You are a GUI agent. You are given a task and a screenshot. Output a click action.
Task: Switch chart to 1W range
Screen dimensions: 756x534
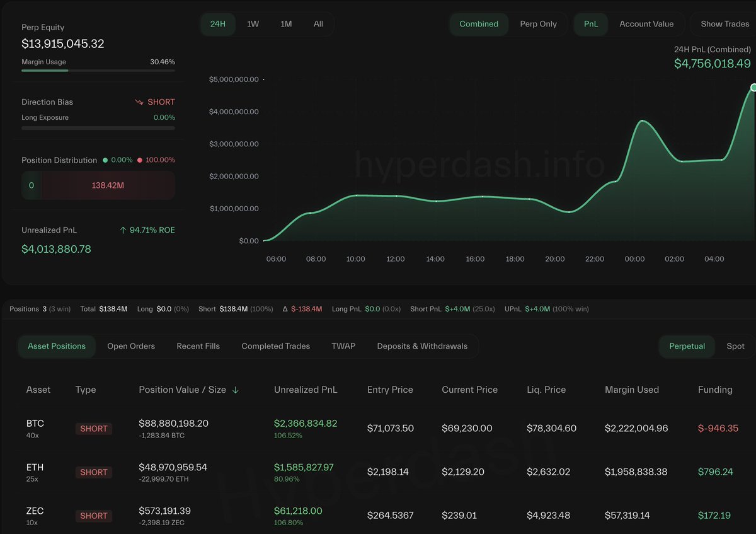tap(253, 24)
